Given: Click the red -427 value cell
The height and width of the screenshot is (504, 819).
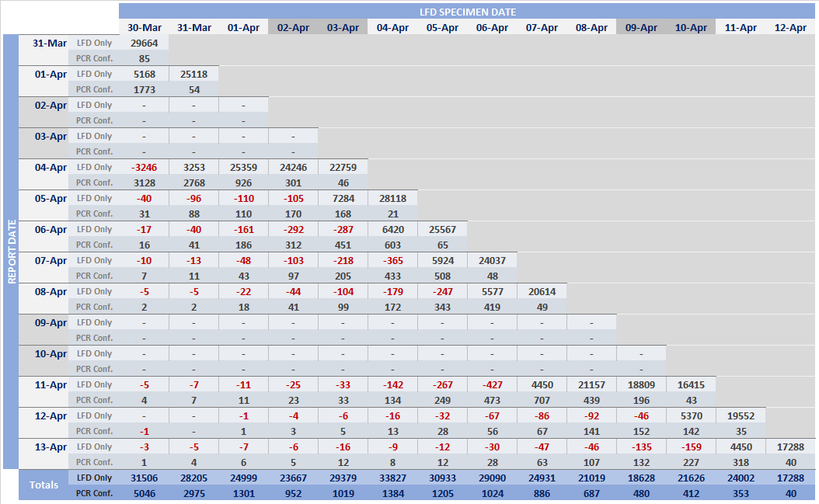Looking at the screenshot, I should pos(492,384).
